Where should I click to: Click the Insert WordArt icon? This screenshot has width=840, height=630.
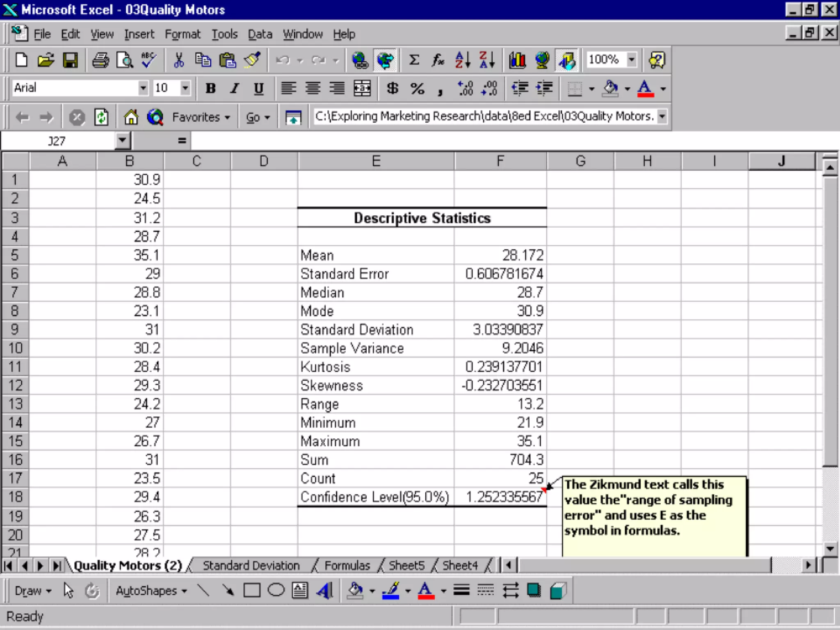(x=324, y=591)
